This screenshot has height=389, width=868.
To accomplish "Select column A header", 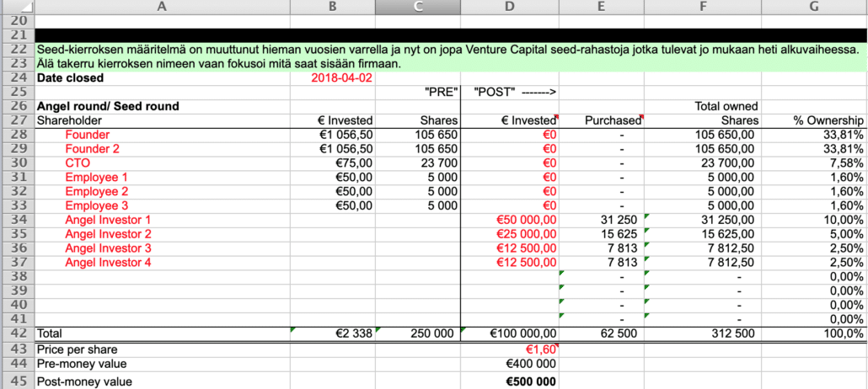I will (162, 8).
